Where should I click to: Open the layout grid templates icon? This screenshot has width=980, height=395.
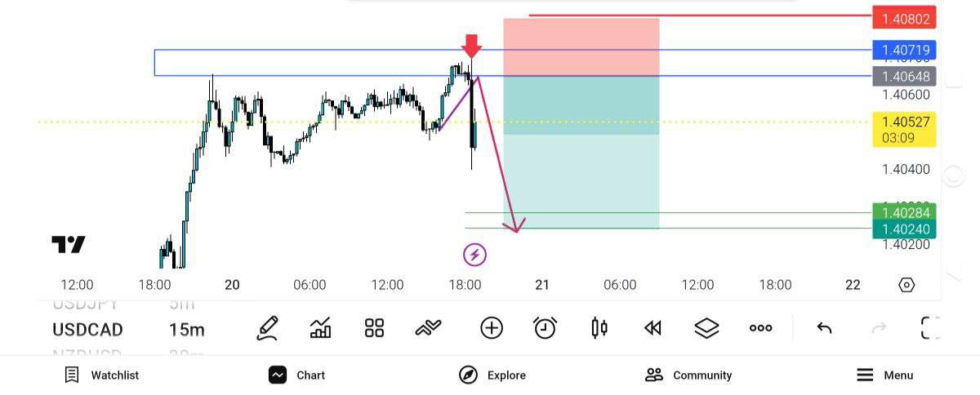[374, 328]
